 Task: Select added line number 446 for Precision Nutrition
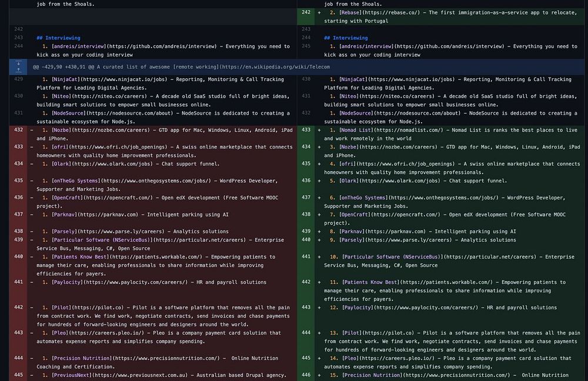point(306,375)
